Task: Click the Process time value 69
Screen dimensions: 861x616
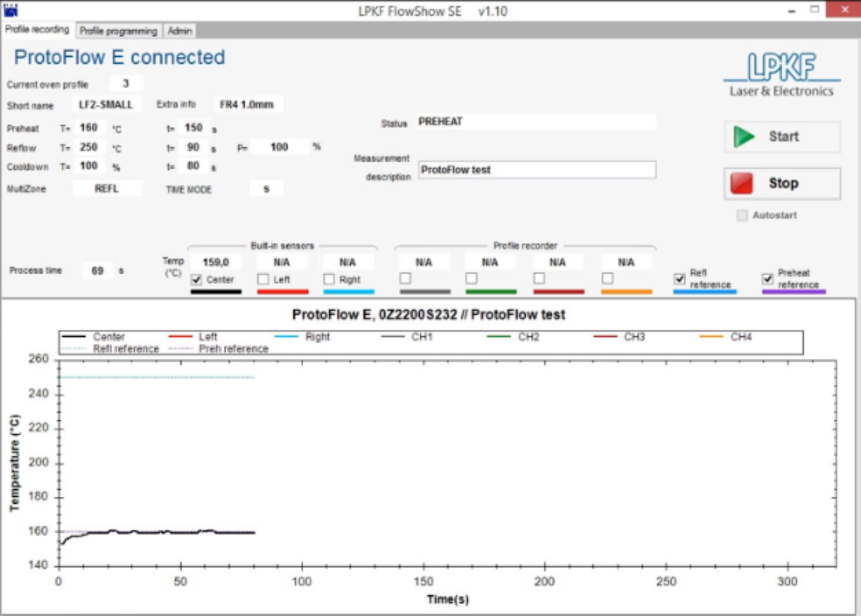Action: (98, 271)
